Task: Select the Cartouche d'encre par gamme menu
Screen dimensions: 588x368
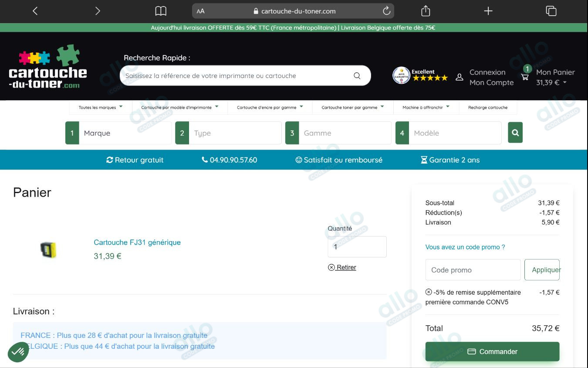Action: pyautogui.click(x=269, y=107)
